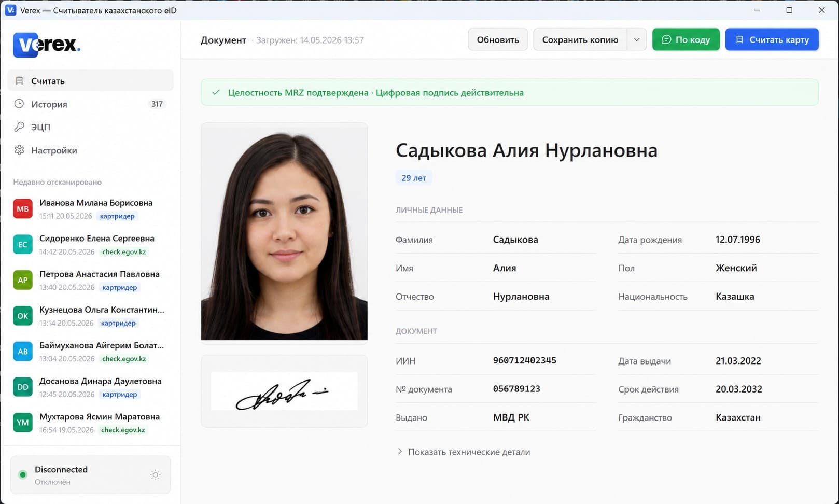Viewport: 839px width, 504px height.
Task: Click the Сохранить копию button
Action: [x=580, y=39]
